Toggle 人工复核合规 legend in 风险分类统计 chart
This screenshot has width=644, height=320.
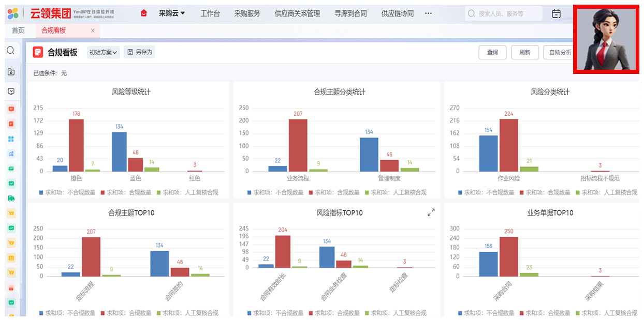[x=605, y=192]
